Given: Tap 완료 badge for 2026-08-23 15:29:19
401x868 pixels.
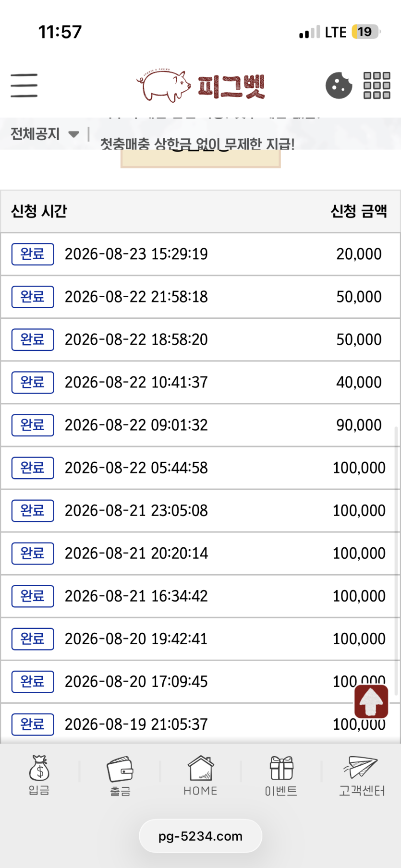Looking at the screenshot, I should (33, 254).
